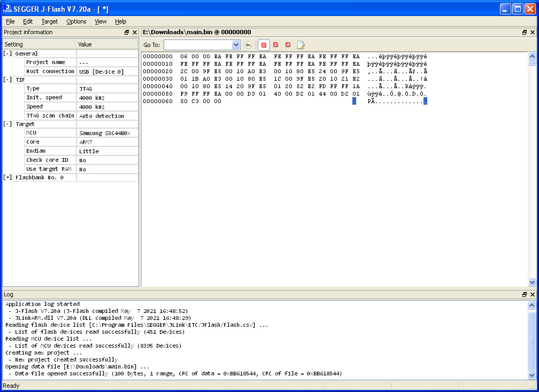Click address 00000000 in hex view

[158, 56]
